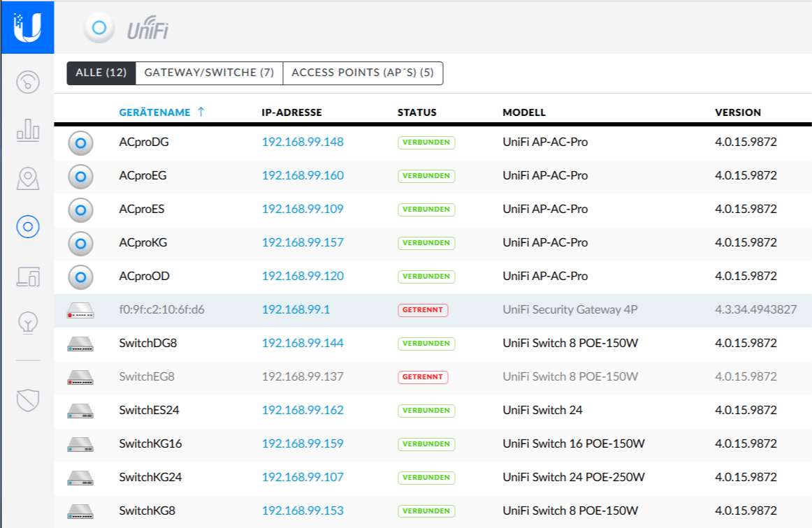Screen dimensions: 812x528
Task: Select device name SwitchKG16
Action: [x=150, y=443]
